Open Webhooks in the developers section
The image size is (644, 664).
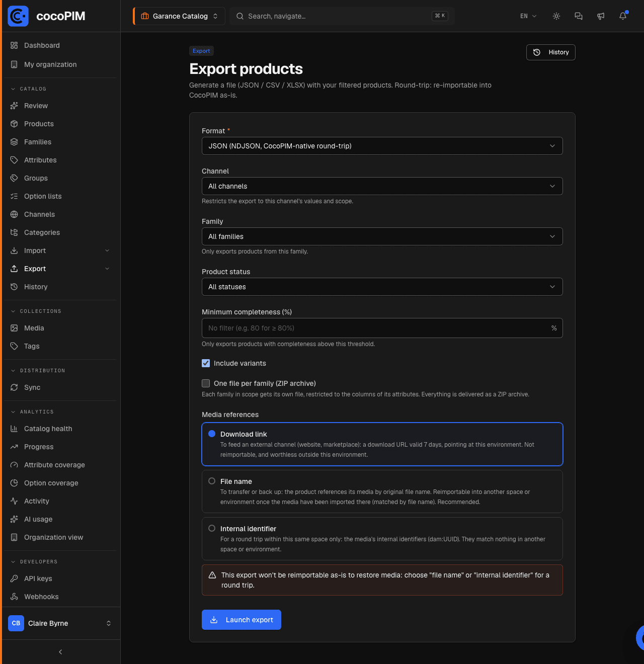[60, 597]
